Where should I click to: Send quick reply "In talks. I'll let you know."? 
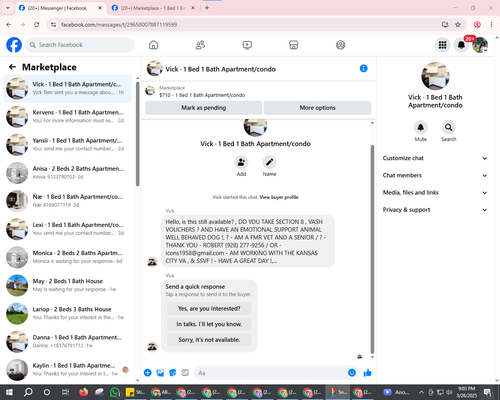pyautogui.click(x=209, y=324)
